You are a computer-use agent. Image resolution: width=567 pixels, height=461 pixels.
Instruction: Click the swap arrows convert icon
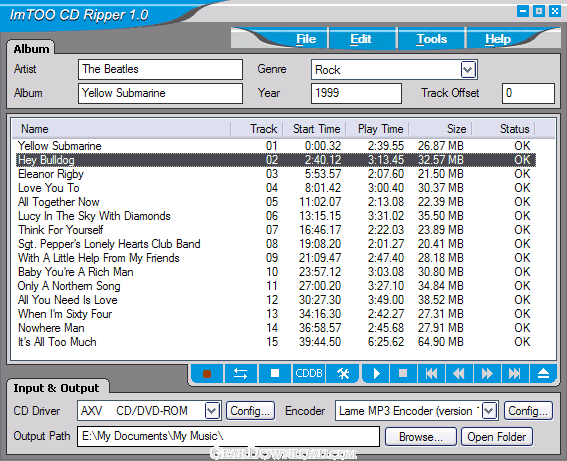click(x=240, y=374)
